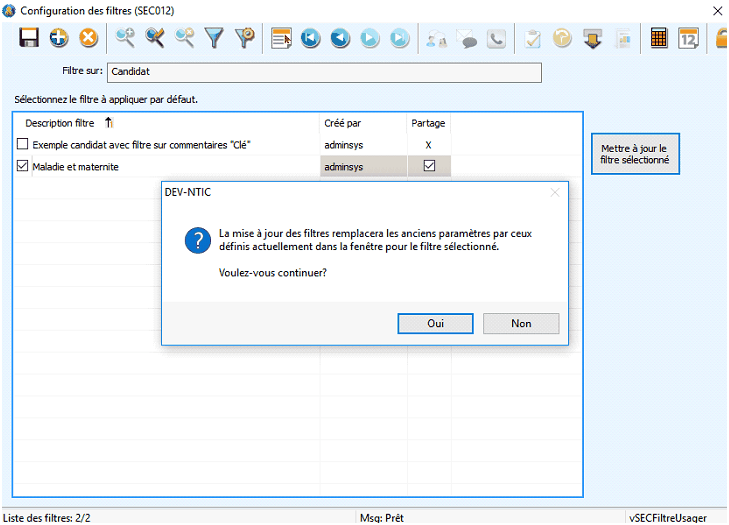
Task: Click the list view icon in toolbar
Action: (280, 38)
